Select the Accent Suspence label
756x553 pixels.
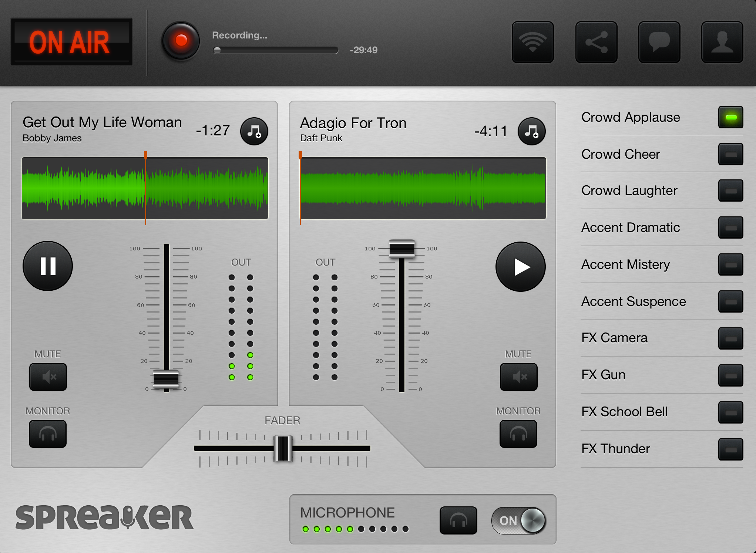(x=634, y=301)
